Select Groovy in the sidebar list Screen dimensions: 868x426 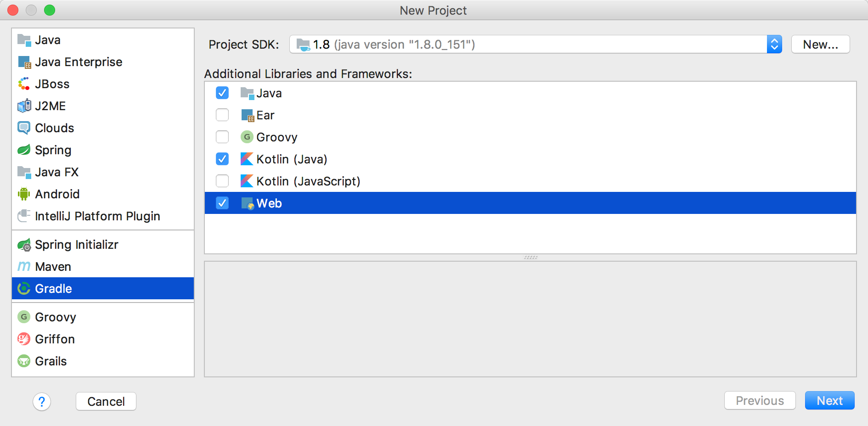pyautogui.click(x=103, y=317)
